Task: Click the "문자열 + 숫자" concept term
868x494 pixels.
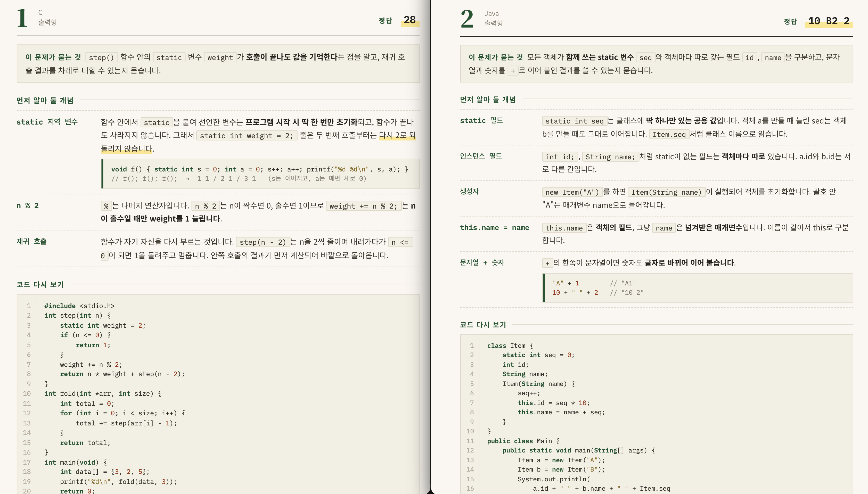Action: pos(482,262)
